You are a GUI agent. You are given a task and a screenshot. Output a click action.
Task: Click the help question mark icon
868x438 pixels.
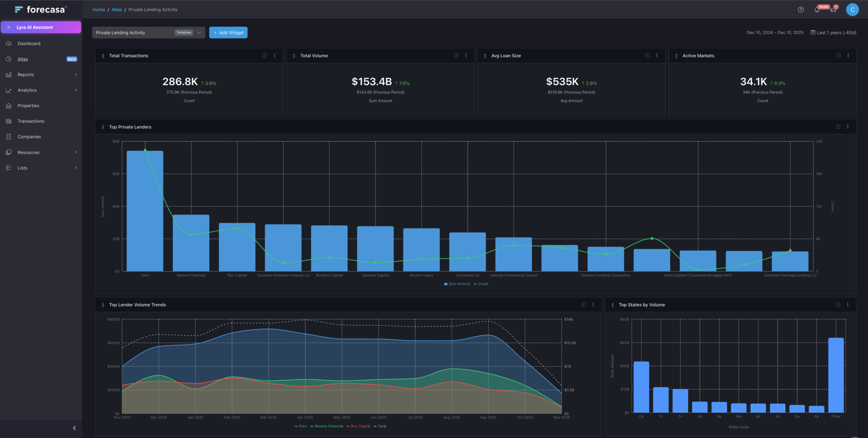pyautogui.click(x=801, y=10)
